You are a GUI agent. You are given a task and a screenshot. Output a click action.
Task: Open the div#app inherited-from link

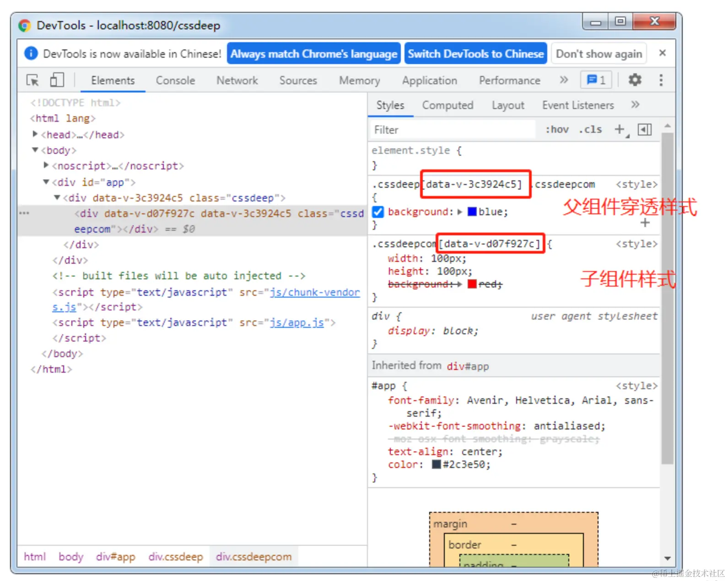coord(468,366)
